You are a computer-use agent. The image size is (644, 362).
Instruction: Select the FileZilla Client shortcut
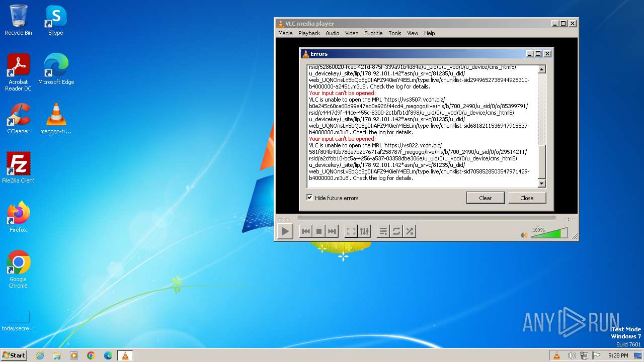18,168
